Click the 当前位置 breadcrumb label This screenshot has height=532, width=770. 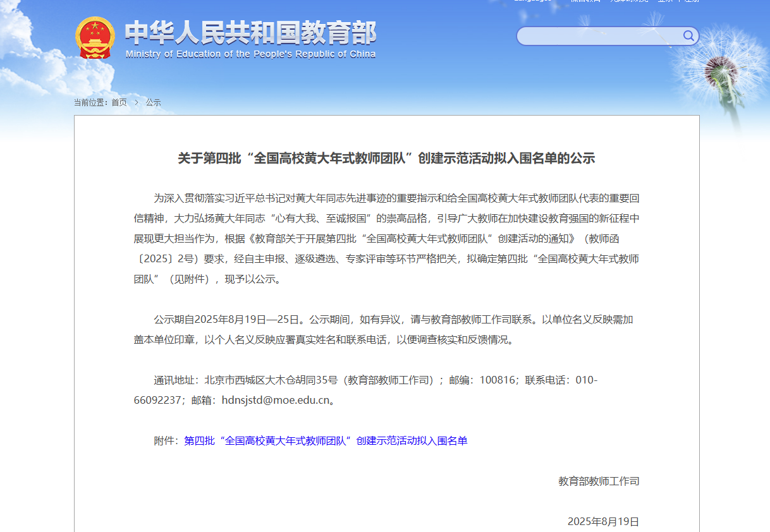[x=90, y=102]
